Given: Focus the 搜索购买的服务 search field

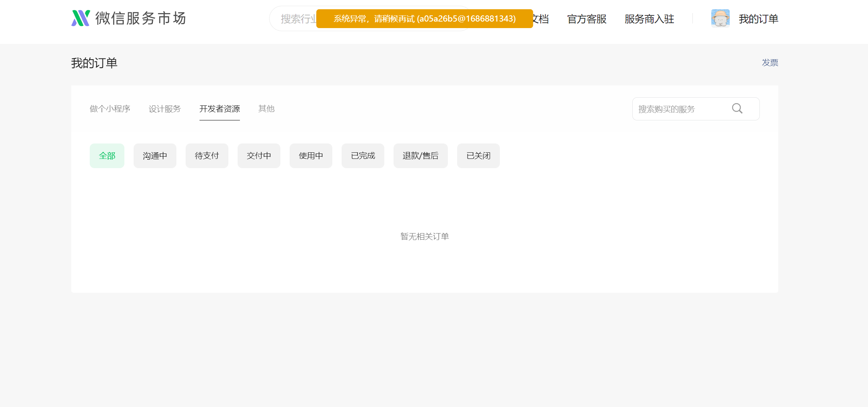Looking at the screenshot, I should tap(696, 109).
